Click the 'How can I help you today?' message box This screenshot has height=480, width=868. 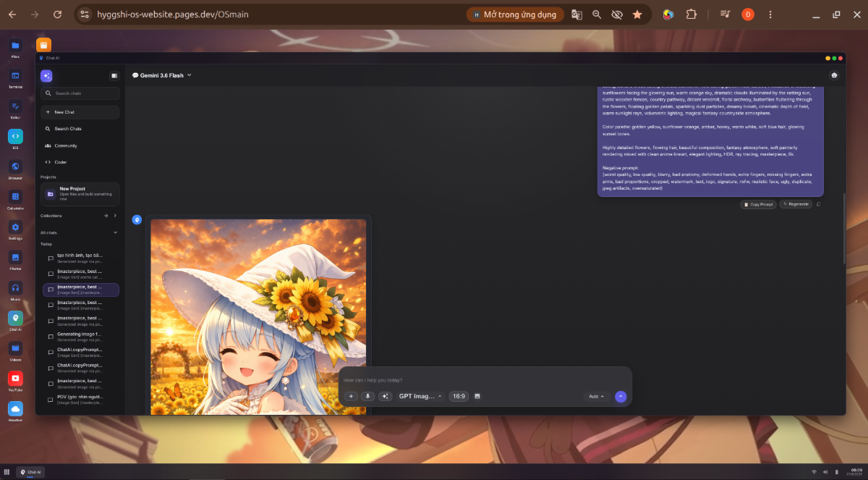tap(485, 380)
